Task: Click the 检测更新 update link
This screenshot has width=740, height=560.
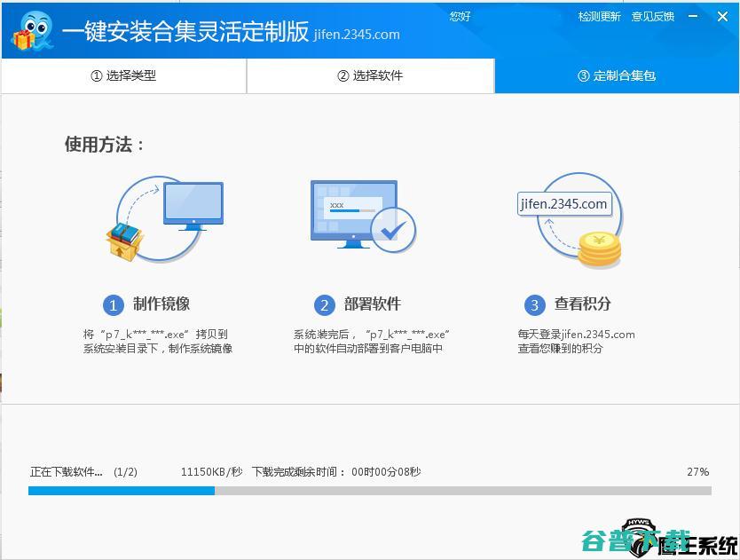Action: pyautogui.click(x=599, y=16)
